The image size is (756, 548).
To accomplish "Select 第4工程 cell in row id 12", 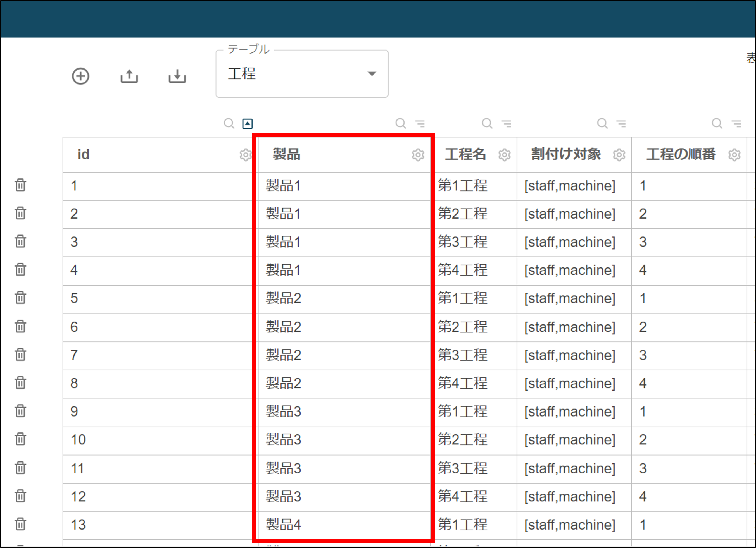I will [474, 497].
